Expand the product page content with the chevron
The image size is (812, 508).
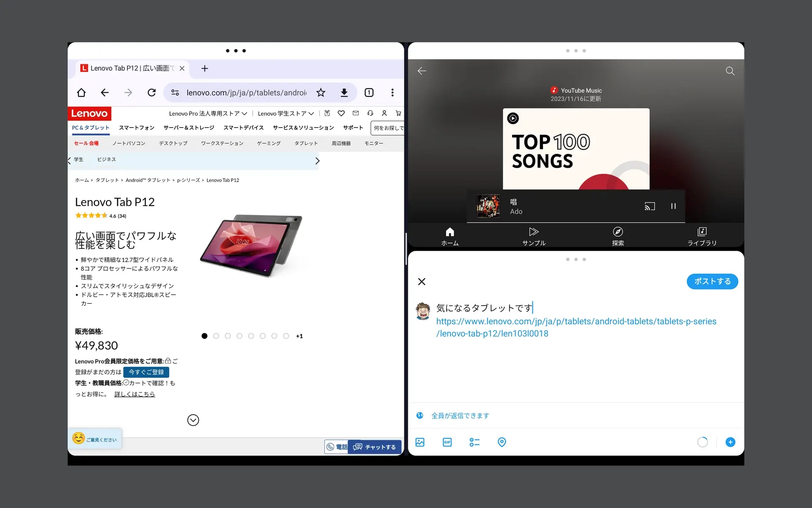coord(193,420)
